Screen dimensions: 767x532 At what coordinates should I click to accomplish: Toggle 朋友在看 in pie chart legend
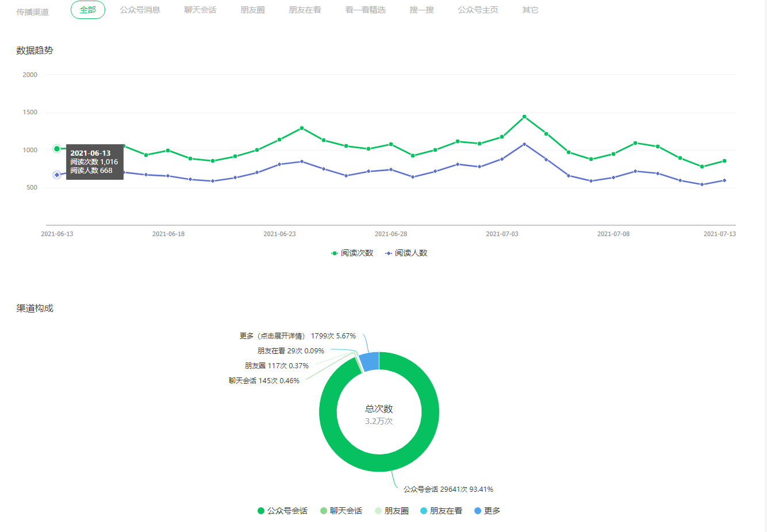441,511
